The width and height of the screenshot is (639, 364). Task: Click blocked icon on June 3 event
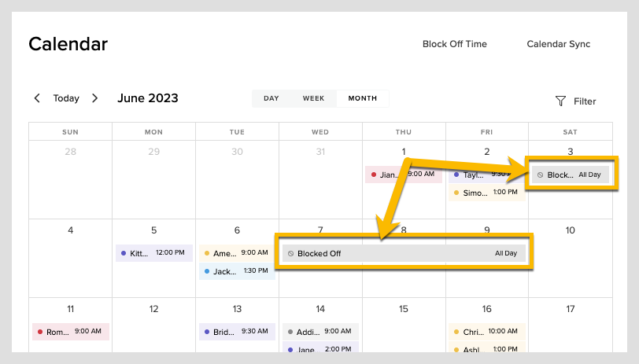(540, 175)
